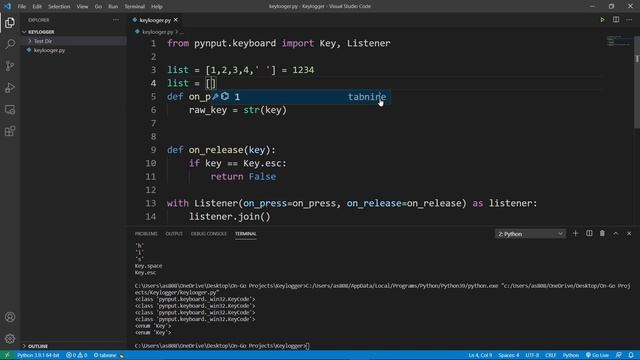This screenshot has width=640, height=360.
Task: Click terminal command prompt input line
Action: [x=222, y=346]
